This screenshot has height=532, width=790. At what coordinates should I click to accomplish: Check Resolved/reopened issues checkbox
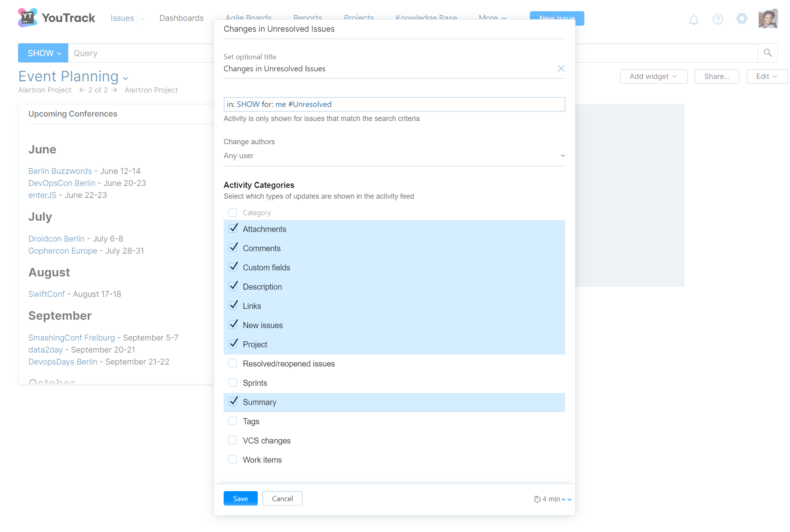pos(232,363)
